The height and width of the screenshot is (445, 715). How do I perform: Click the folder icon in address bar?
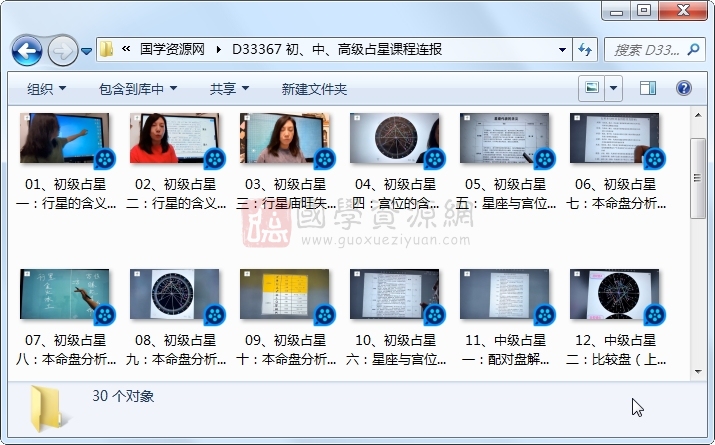pos(106,49)
